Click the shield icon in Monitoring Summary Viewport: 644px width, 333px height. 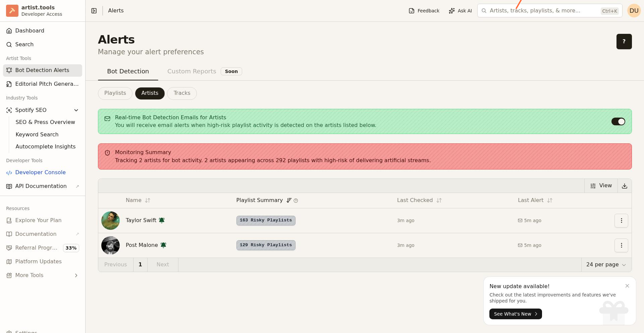tap(107, 153)
